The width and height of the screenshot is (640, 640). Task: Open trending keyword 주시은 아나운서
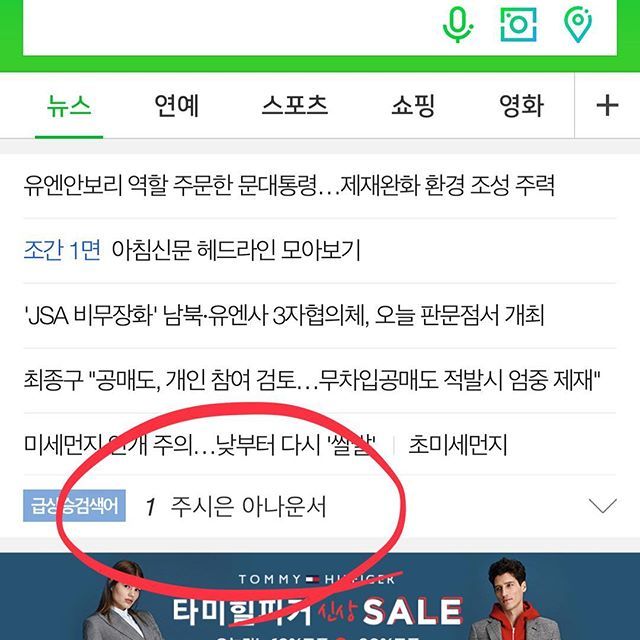coord(248,506)
